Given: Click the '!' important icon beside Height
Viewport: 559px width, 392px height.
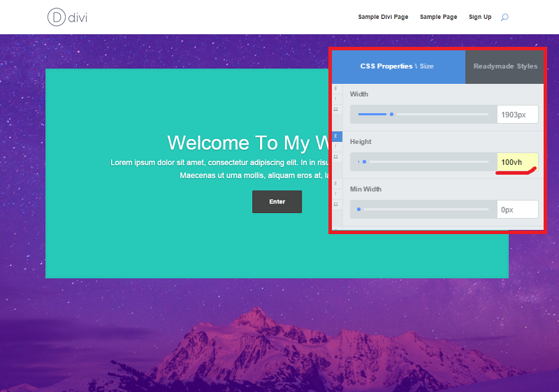Looking at the screenshot, I should pos(336,147).
